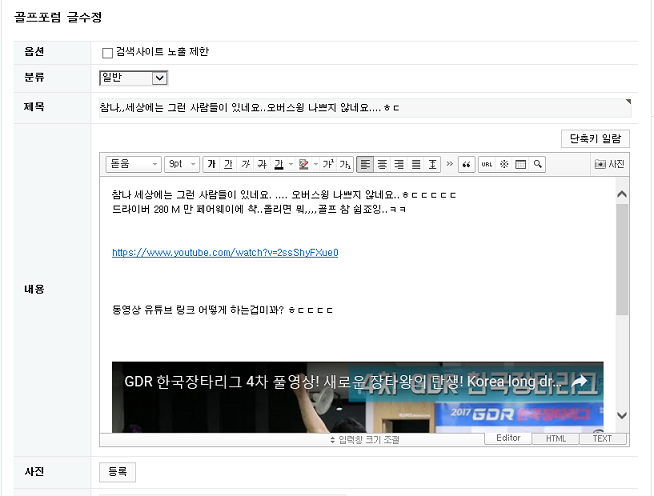This screenshot has width=654, height=496.
Task: Enable the 검색사이트 노출 제한 checkbox
Action: click(x=108, y=53)
